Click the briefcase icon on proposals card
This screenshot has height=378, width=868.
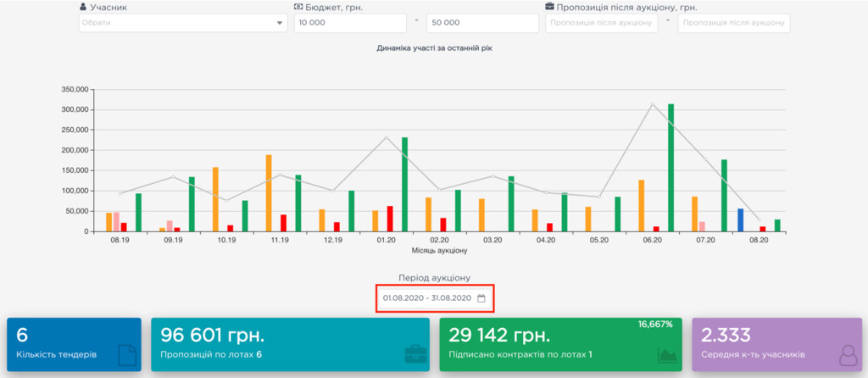[415, 355]
